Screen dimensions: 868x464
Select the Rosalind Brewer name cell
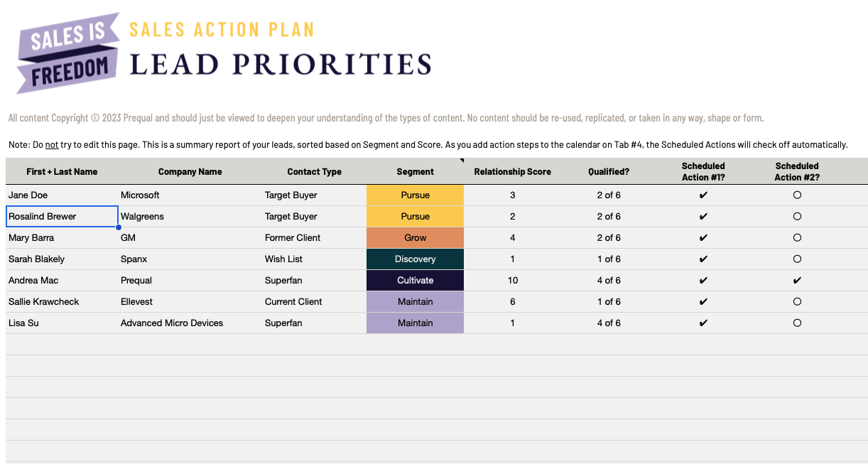[62, 216]
